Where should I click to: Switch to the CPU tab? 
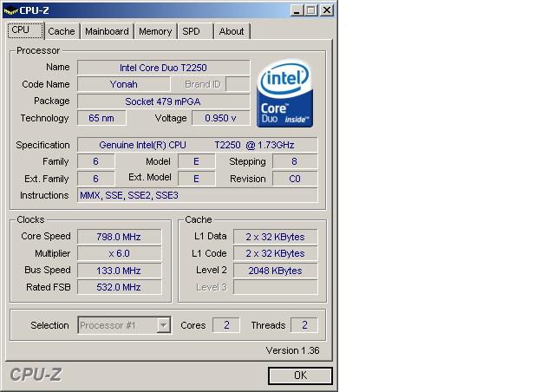25,30
